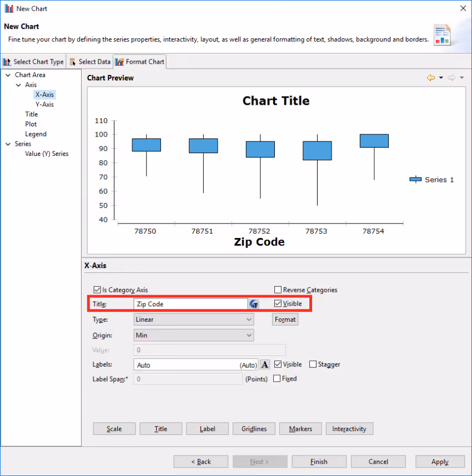The width and height of the screenshot is (472, 476).
Task: Collapse the Axis tree node
Action: click(x=18, y=85)
